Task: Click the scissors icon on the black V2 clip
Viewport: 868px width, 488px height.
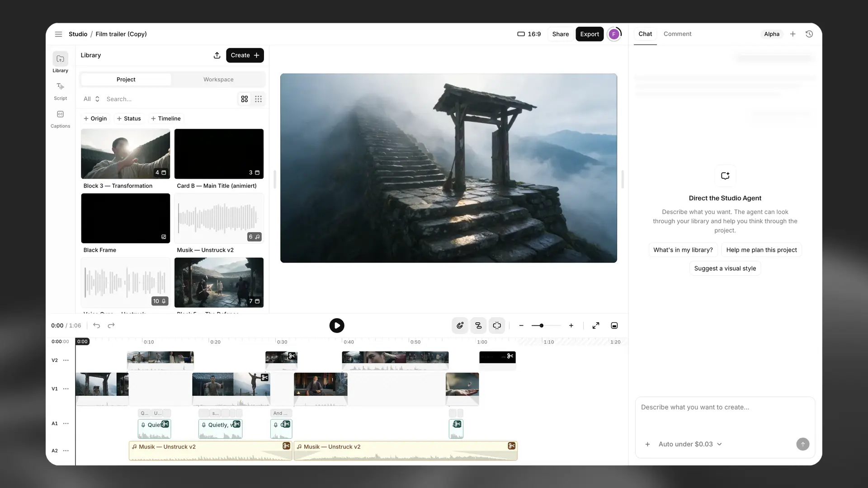Action: [x=510, y=356]
